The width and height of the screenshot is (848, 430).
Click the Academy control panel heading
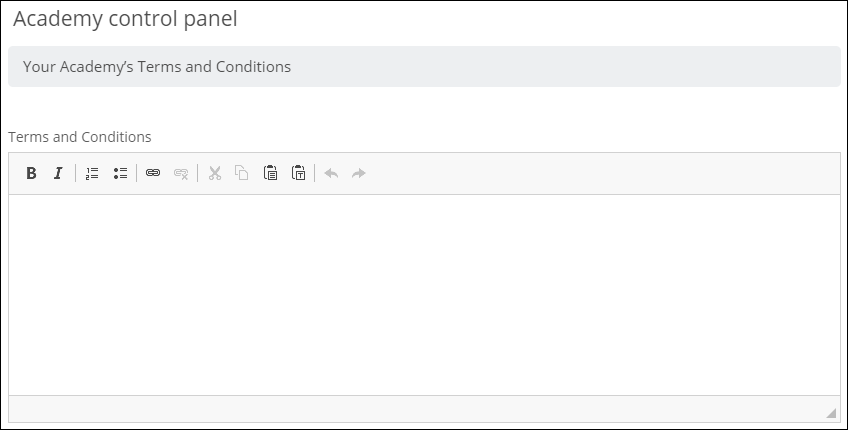pos(125,19)
